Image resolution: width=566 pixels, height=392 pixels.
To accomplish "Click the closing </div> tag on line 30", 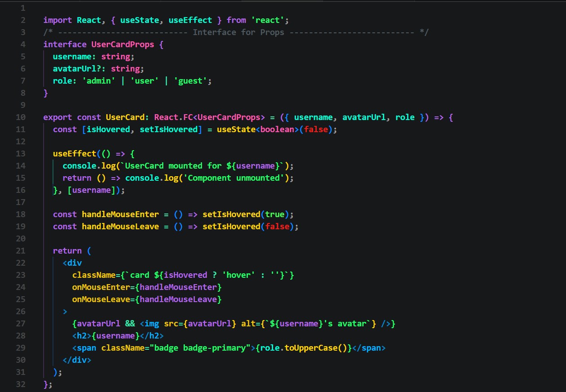I will [77, 360].
